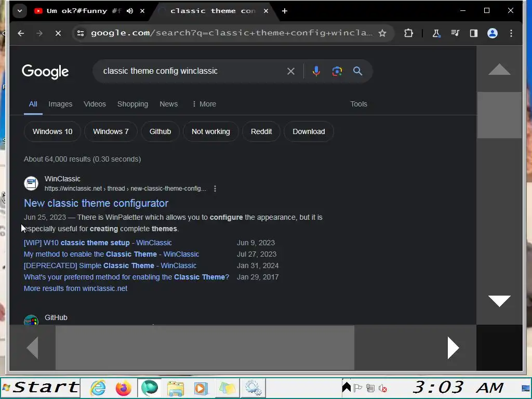The width and height of the screenshot is (532, 399).
Task: Open the WinClassic result options dots
Action: click(215, 189)
